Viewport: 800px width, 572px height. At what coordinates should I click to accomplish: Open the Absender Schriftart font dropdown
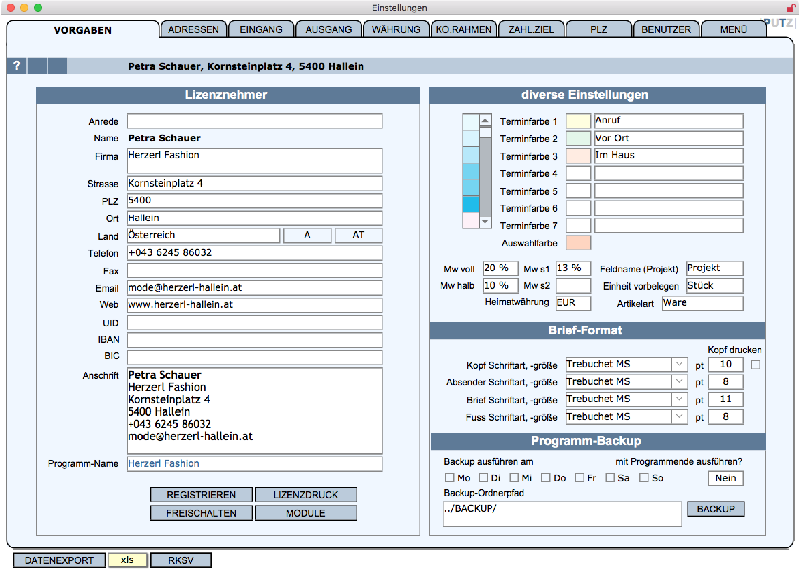pyautogui.click(x=679, y=382)
